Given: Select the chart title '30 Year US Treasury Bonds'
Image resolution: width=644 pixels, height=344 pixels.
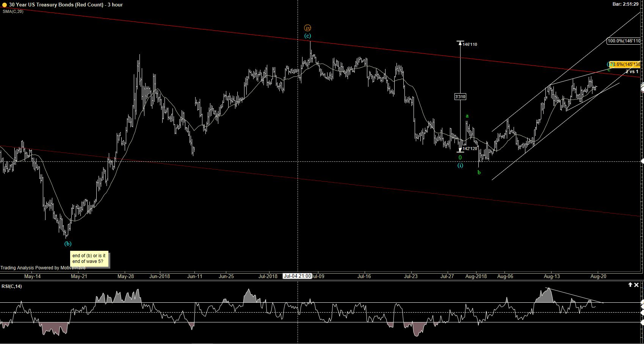Looking at the screenshot, I should pos(41,5).
